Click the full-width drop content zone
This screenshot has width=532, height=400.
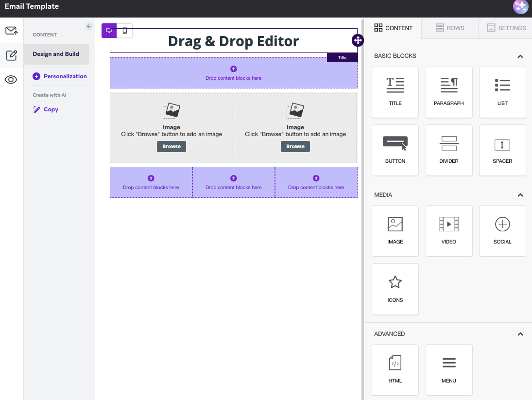[x=233, y=73]
